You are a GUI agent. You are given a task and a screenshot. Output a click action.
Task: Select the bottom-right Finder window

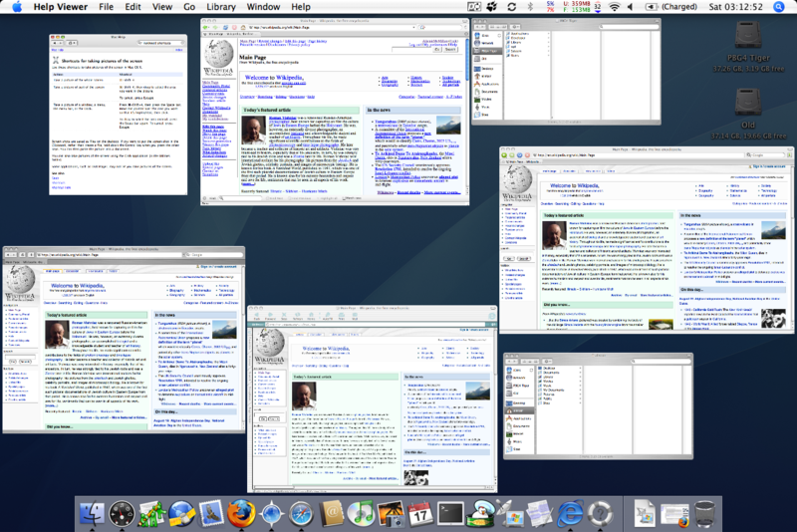(x=599, y=406)
